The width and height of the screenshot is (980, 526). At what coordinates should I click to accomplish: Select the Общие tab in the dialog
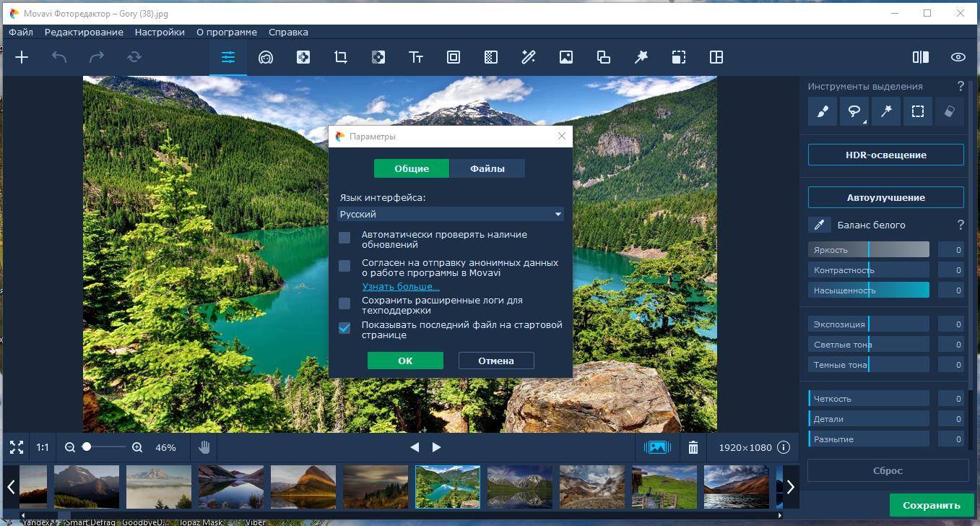coord(412,168)
